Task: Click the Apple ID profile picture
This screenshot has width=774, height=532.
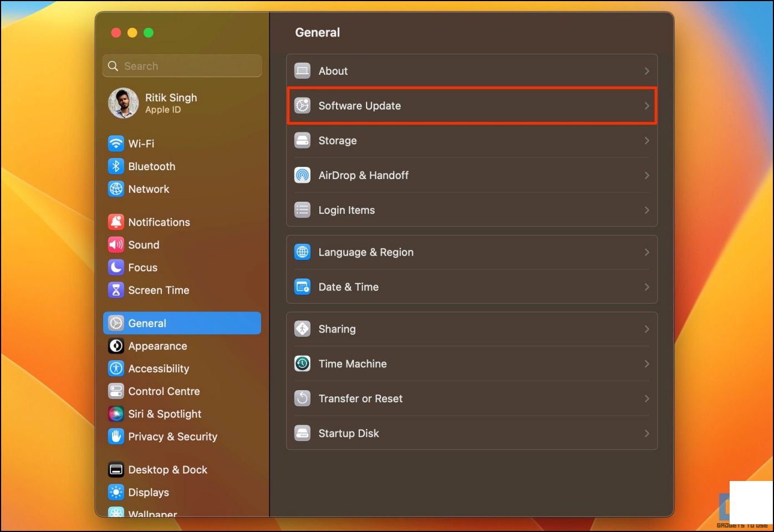Action: click(123, 103)
